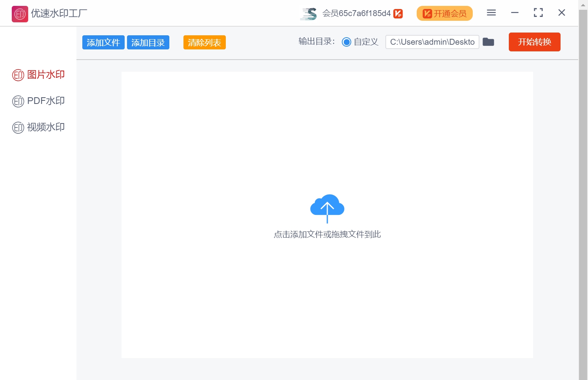
Task: Open the folder browse icon
Action: pos(488,42)
